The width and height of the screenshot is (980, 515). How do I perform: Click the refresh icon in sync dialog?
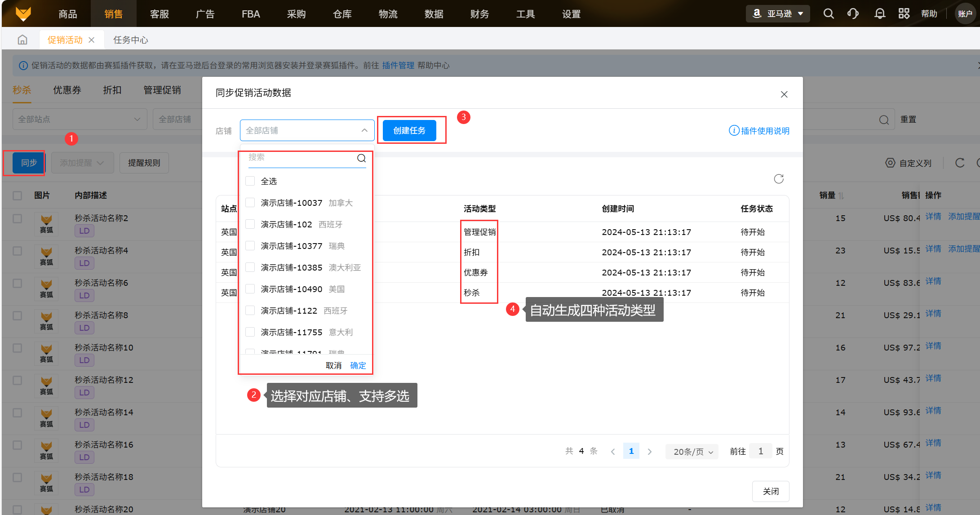click(x=779, y=179)
